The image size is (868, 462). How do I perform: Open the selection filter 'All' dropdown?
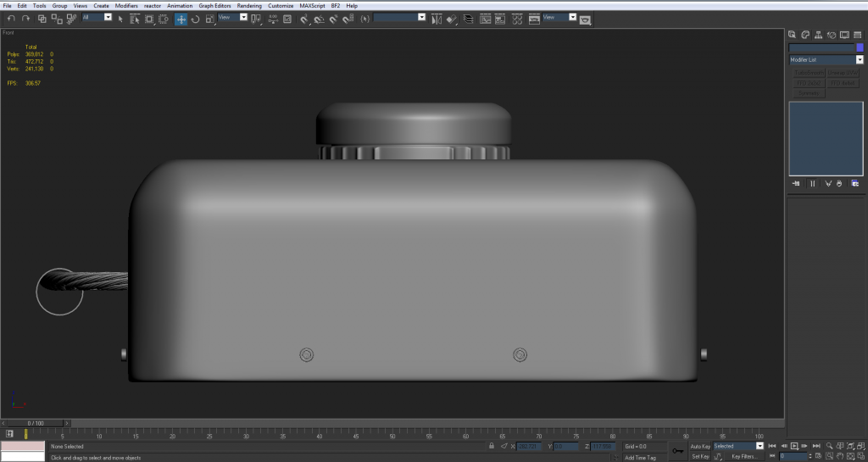[x=108, y=17]
